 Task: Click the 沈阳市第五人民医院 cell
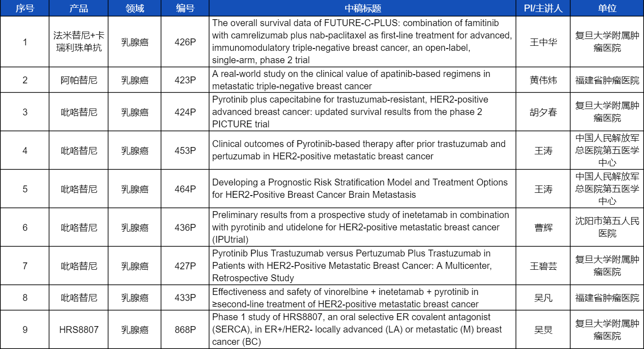coord(607,227)
